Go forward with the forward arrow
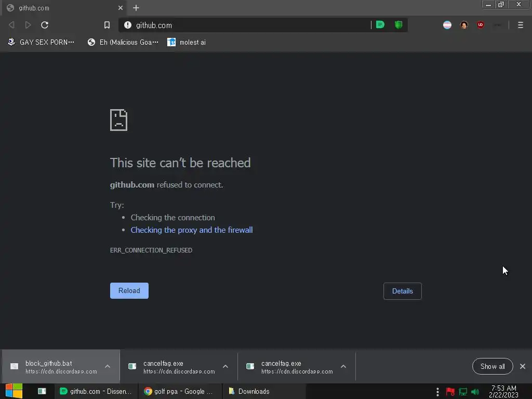532x399 pixels. pos(28,25)
